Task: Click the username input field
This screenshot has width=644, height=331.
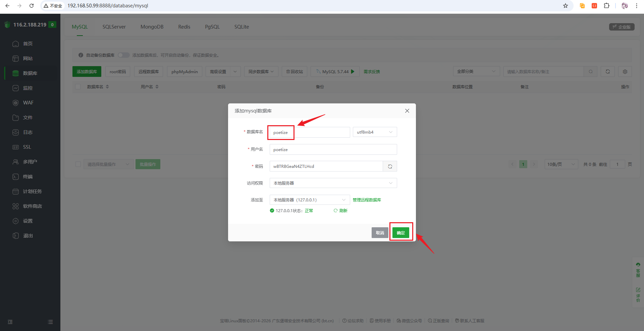Action: pos(333,150)
